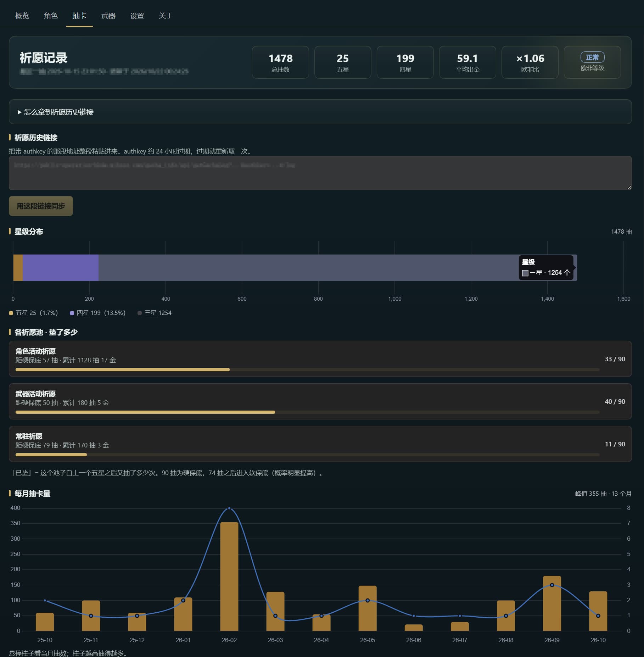Click the 26-09 monthly pulls bar
Viewport: 644px width, 657px height.
552,603
